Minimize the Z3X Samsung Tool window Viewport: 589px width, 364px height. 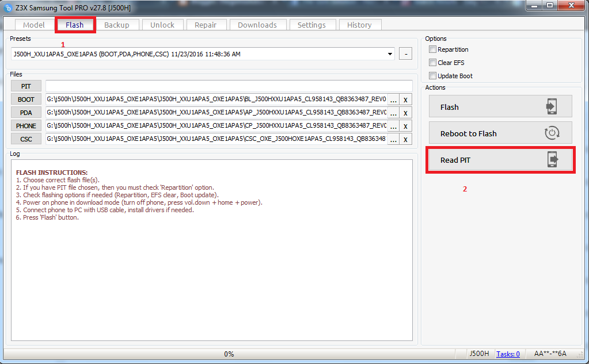[534, 5]
